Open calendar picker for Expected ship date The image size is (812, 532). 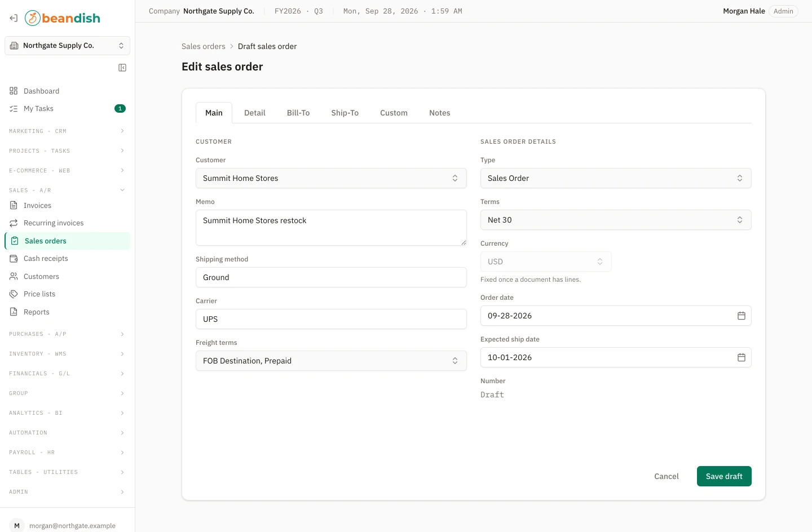click(x=742, y=357)
